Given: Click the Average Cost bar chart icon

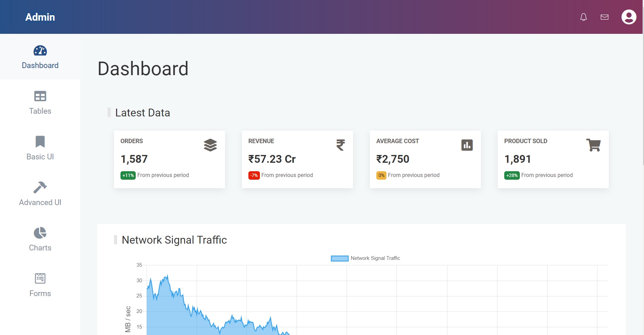Looking at the screenshot, I should (x=467, y=145).
